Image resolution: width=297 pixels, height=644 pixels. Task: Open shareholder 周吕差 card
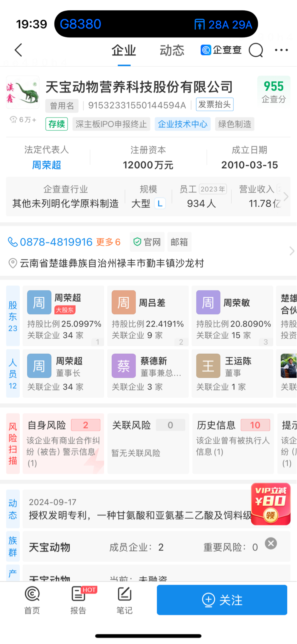point(148,316)
